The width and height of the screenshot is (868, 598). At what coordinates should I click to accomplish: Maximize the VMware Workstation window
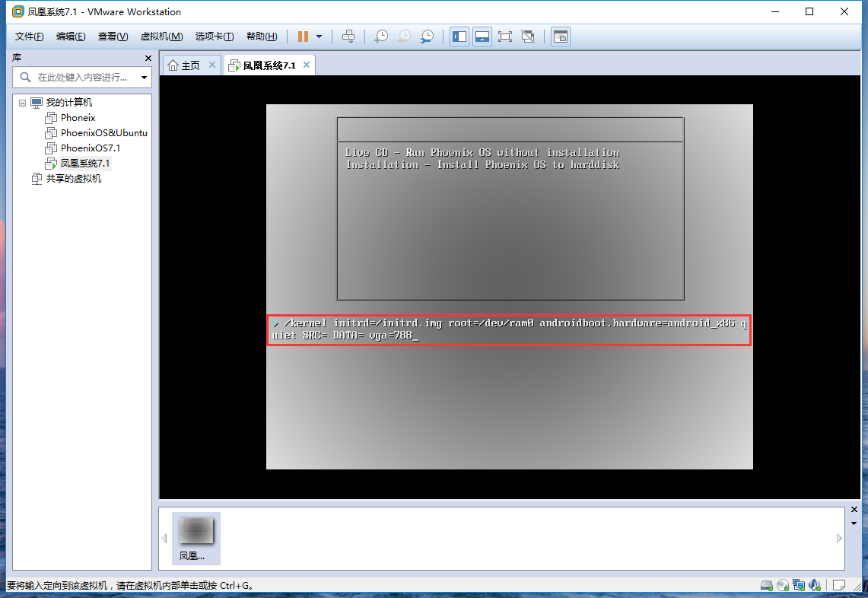tap(809, 11)
